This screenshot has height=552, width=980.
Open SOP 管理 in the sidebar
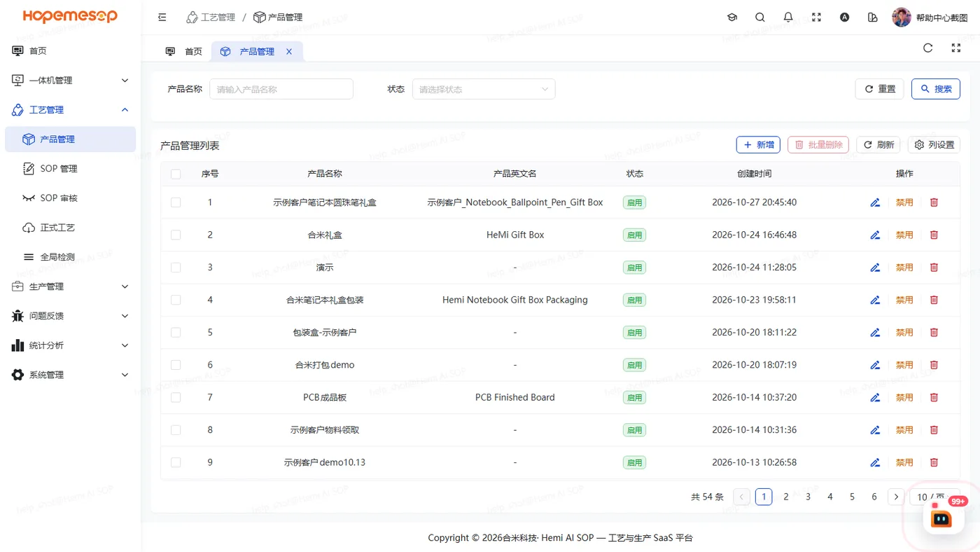(x=70, y=169)
